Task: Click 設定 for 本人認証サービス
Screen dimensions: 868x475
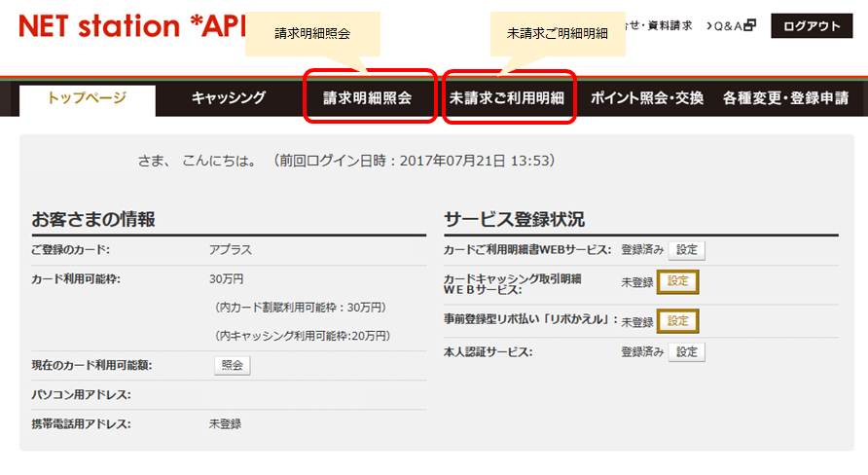Action: click(687, 352)
